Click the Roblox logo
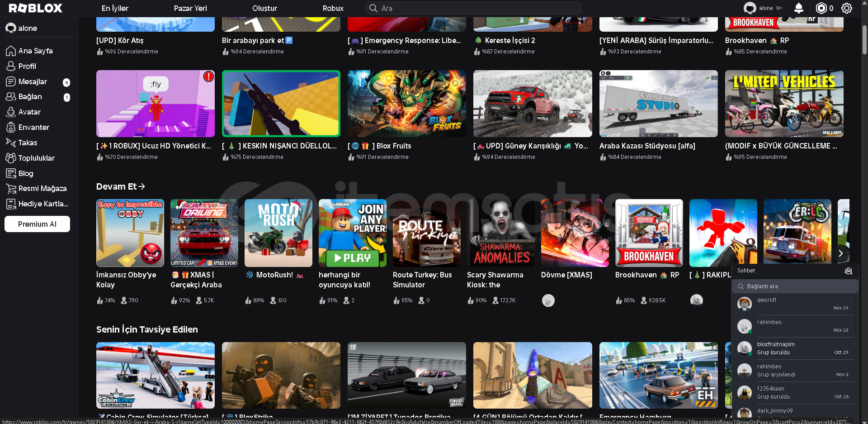 [x=36, y=8]
